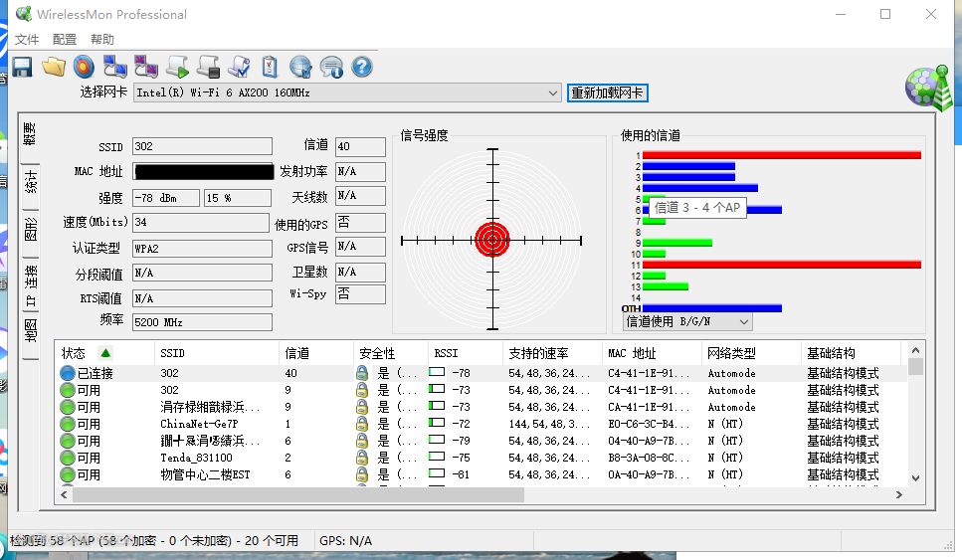Click the blue connected status icon of row 302
Image resolution: width=962 pixels, height=560 pixels.
pyautogui.click(x=68, y=373)
